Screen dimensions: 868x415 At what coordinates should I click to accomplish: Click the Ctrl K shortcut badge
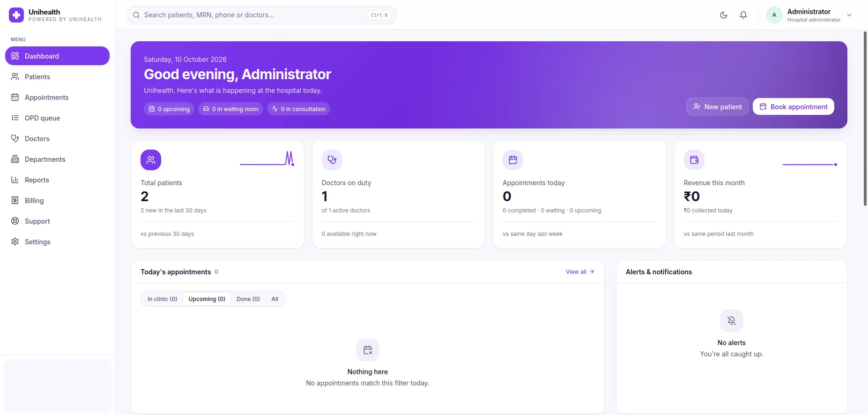[379, 15]
